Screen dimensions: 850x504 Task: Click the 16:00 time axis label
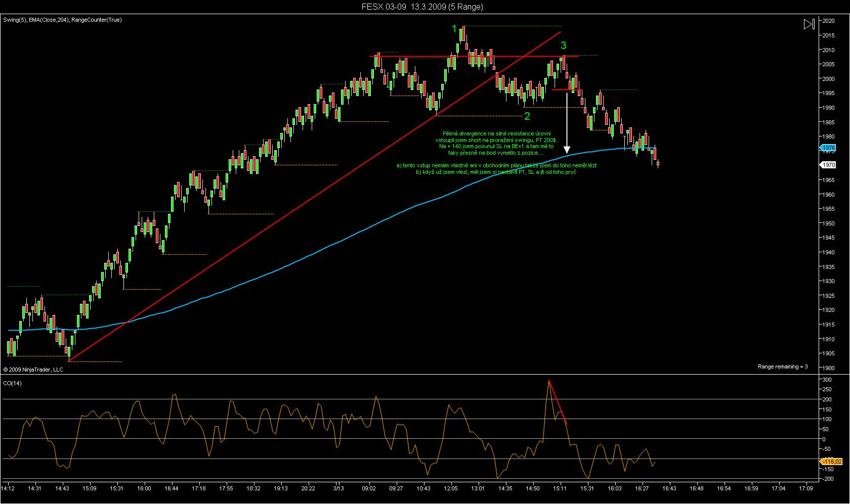(x=144, y=488)
